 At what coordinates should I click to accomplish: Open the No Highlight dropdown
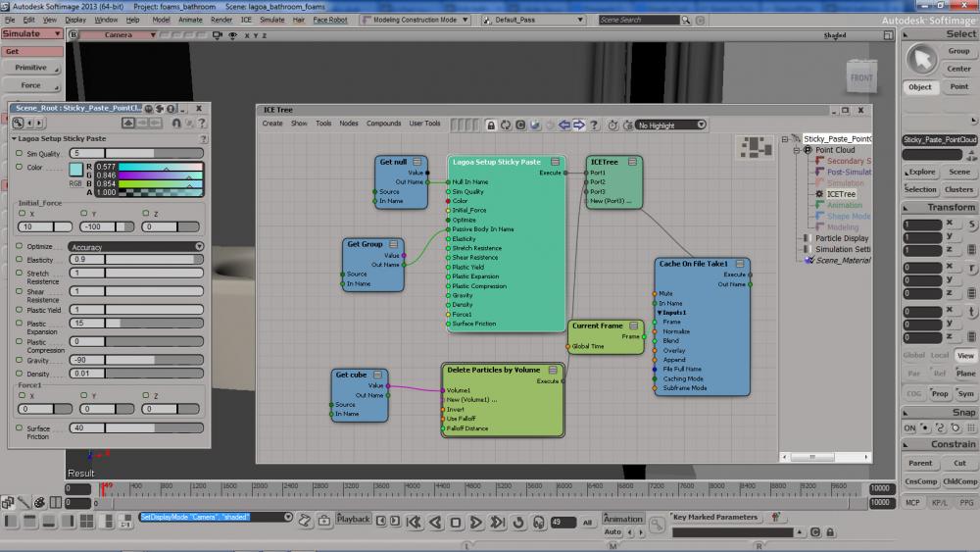click(x=670, y=125)
